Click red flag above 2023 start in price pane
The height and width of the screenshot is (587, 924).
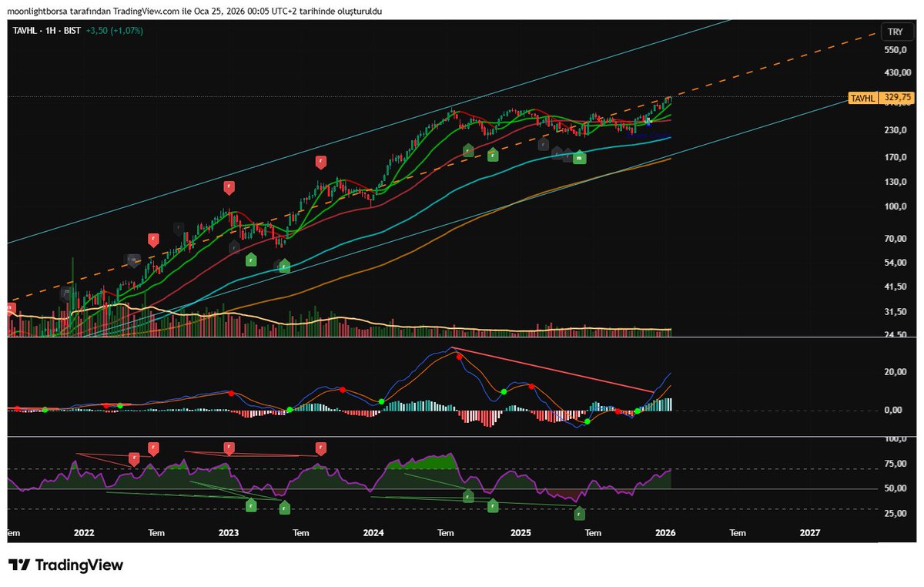click(229, 186)
